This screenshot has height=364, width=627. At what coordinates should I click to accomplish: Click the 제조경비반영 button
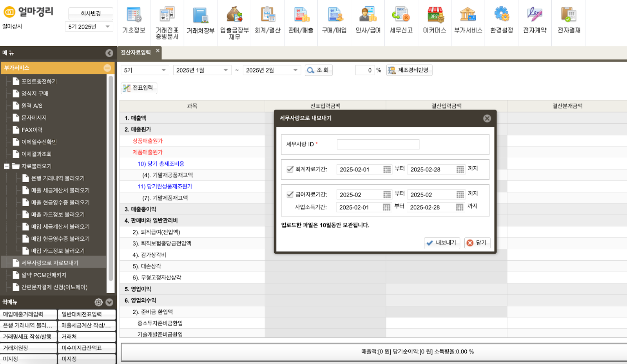tap(409, 70)
